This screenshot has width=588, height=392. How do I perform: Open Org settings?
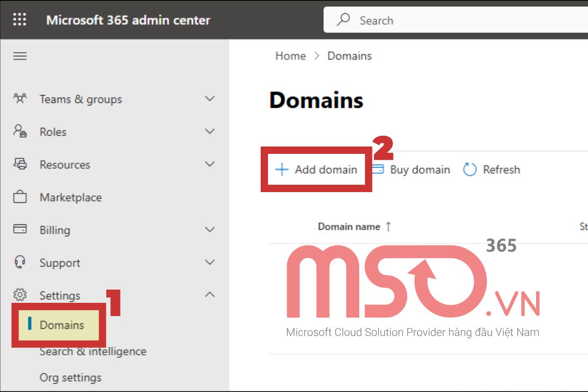[x=71, y=377]
